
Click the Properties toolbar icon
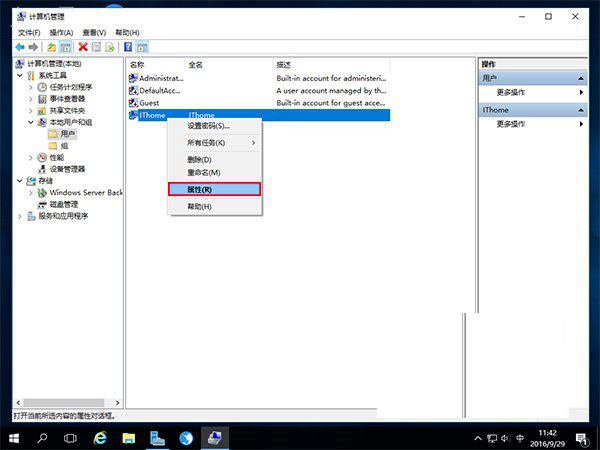tap(96, 47)
